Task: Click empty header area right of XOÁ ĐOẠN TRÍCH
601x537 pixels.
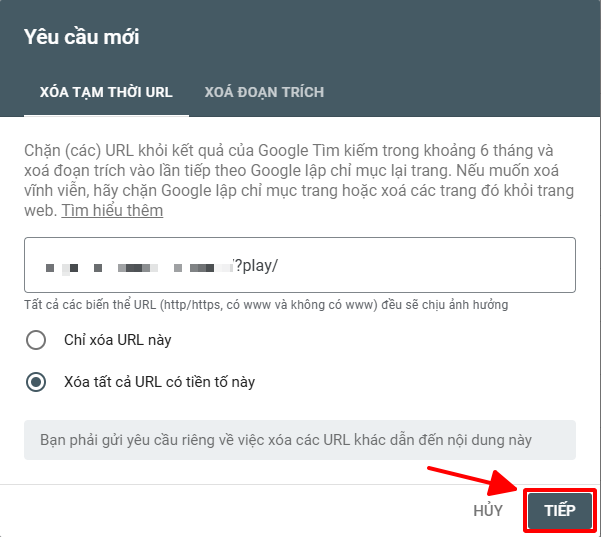Action: tap(460, 92)
